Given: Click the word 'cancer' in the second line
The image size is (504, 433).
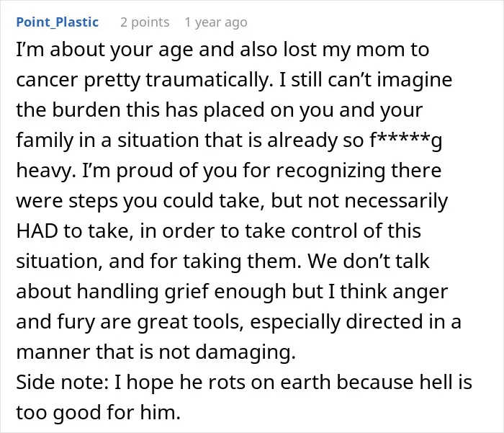Looking at the screenshot, I should [x=47, y=80].
